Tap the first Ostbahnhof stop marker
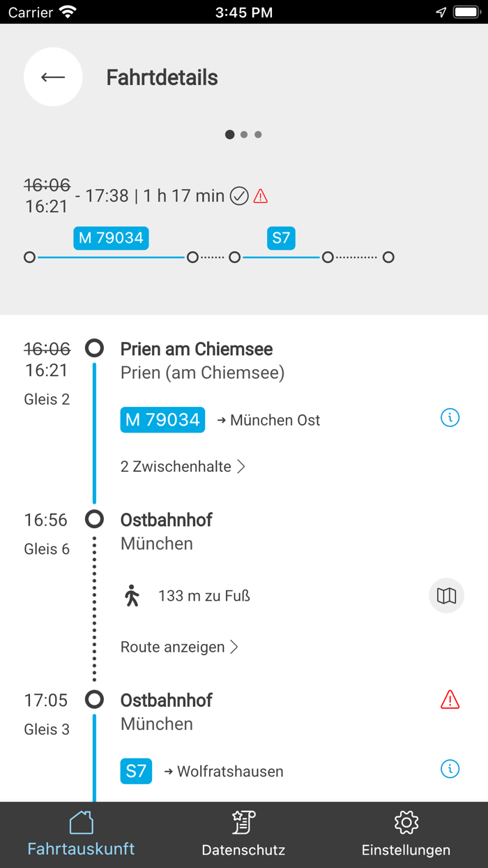 pyautogui.click(x=94, y=519)
